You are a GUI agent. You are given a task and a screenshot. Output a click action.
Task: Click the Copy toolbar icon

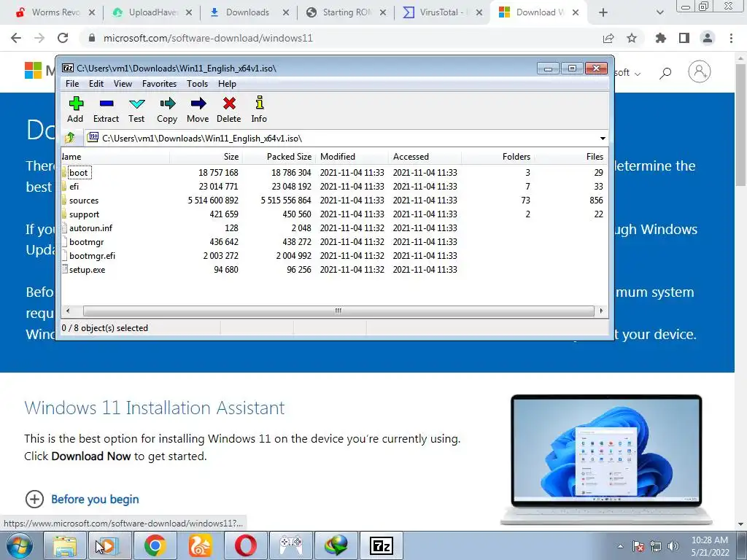pos(167,109)
